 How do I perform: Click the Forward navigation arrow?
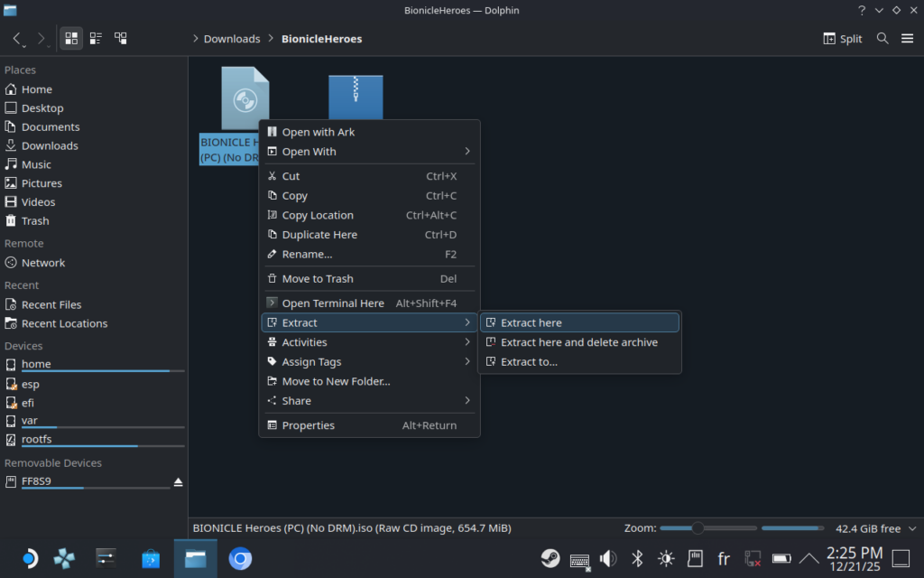tap(40, 38)
